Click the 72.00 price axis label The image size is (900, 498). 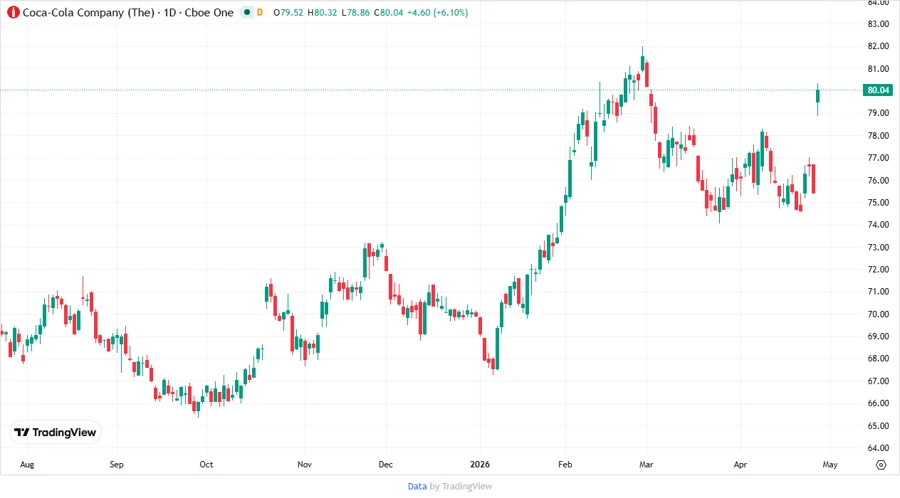(x=878, y=270)
